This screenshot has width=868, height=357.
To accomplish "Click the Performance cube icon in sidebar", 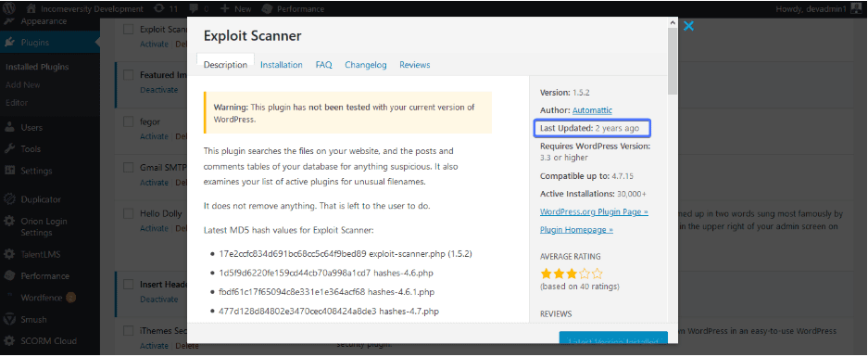I will click(9, 275).
